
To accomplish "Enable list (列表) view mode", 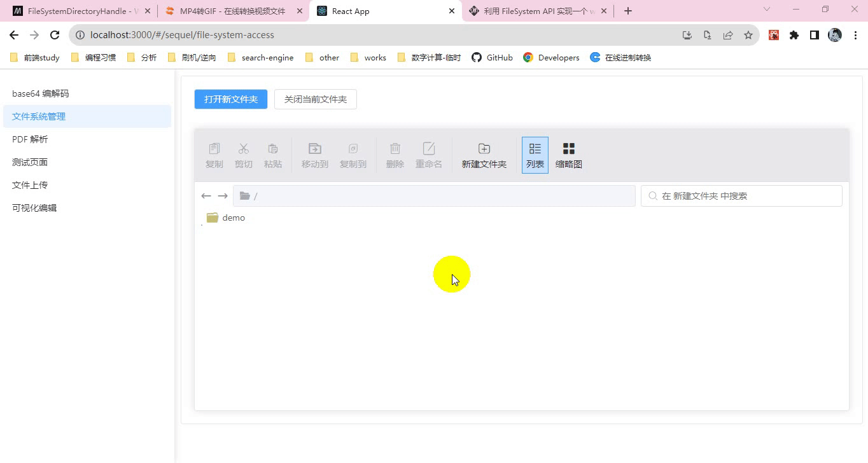I will pyautogui.click(x=535, y=155).
